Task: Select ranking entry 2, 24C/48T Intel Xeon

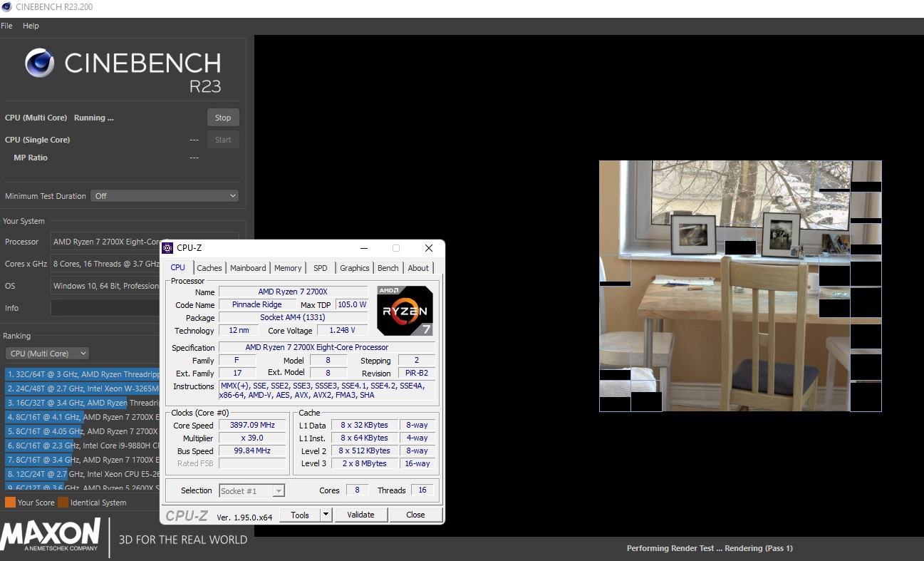Action: (83, 388)
